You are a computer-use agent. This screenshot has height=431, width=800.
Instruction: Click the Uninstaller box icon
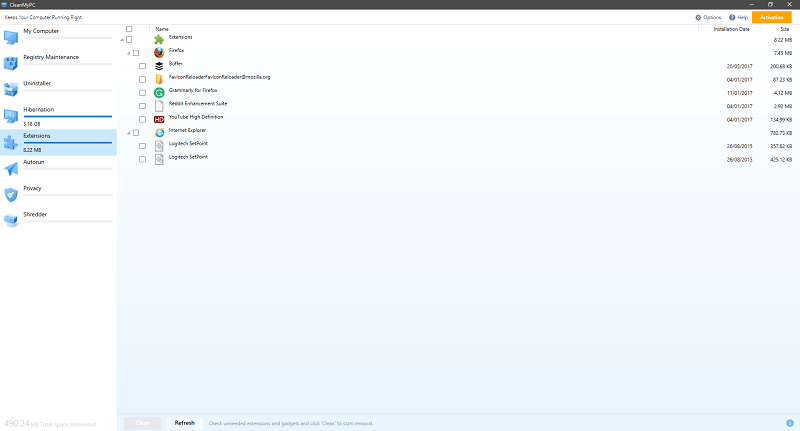[x=11, y=89]
